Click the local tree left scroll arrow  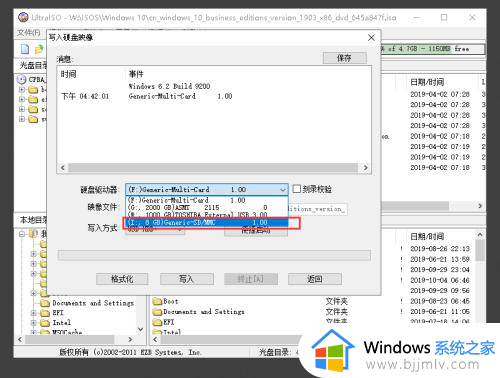point(20,340)
